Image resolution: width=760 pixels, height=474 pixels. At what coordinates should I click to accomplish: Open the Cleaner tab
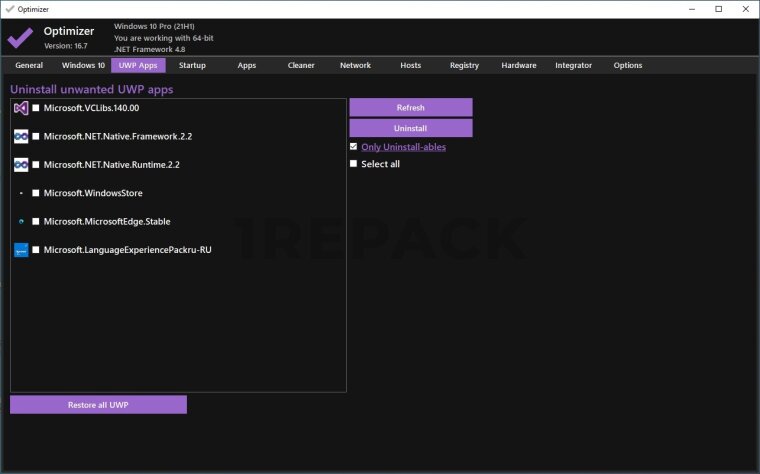tap(301, 65)
